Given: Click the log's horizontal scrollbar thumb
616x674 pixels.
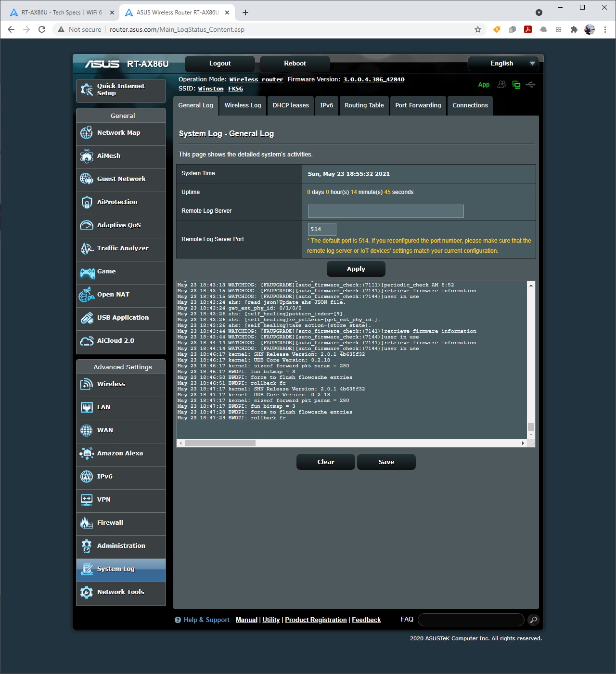Looking at the screenshot, I should 220,443.
